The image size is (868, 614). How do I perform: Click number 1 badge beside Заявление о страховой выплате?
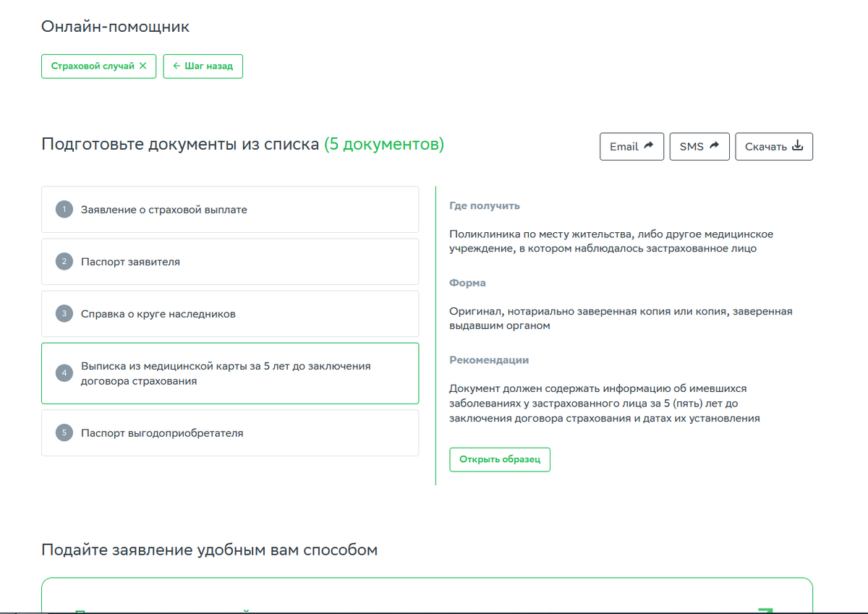pyautogui.click(x=64, y=210)
